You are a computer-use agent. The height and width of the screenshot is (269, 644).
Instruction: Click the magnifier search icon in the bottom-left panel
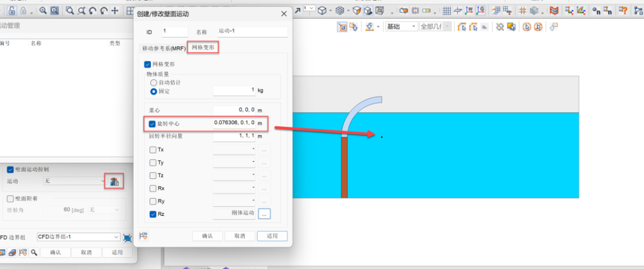35,252
